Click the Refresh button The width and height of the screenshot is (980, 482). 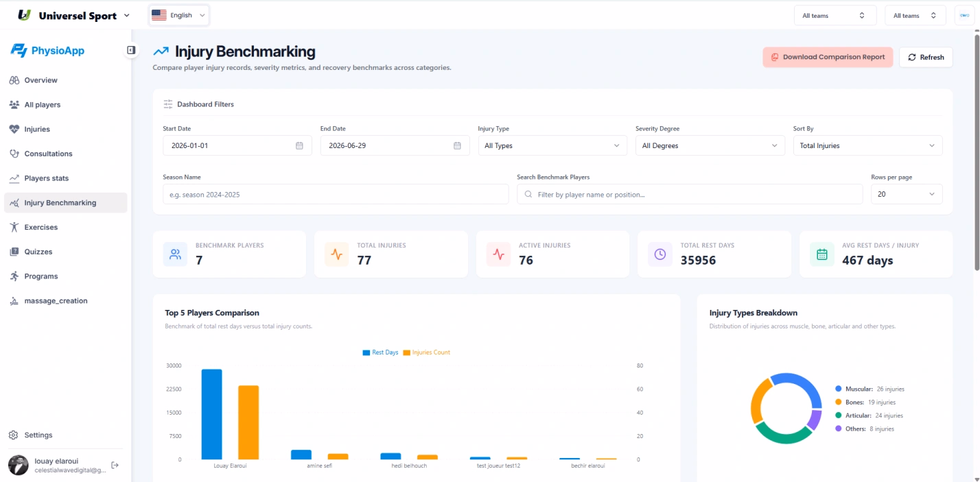click(x=926, y=57)
